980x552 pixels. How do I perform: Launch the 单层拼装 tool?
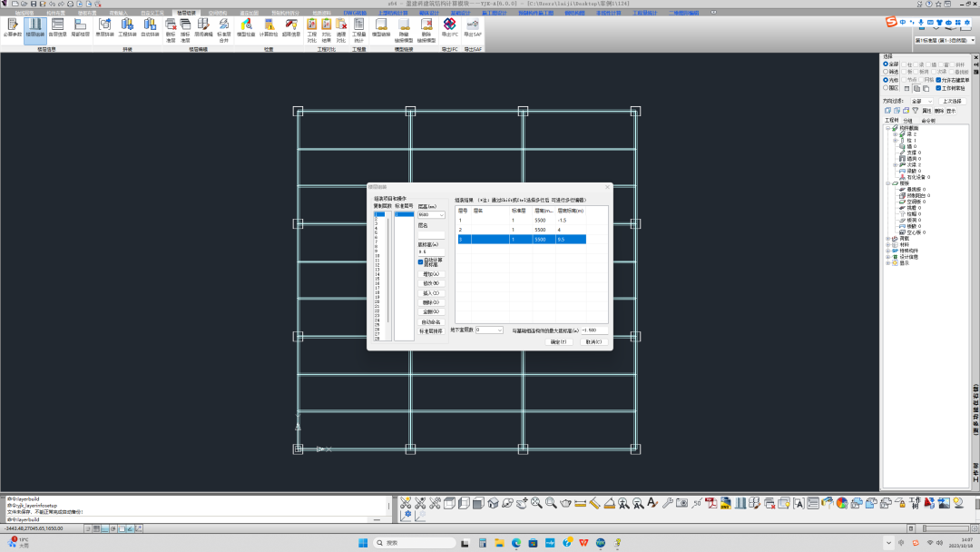coord(104,29)
